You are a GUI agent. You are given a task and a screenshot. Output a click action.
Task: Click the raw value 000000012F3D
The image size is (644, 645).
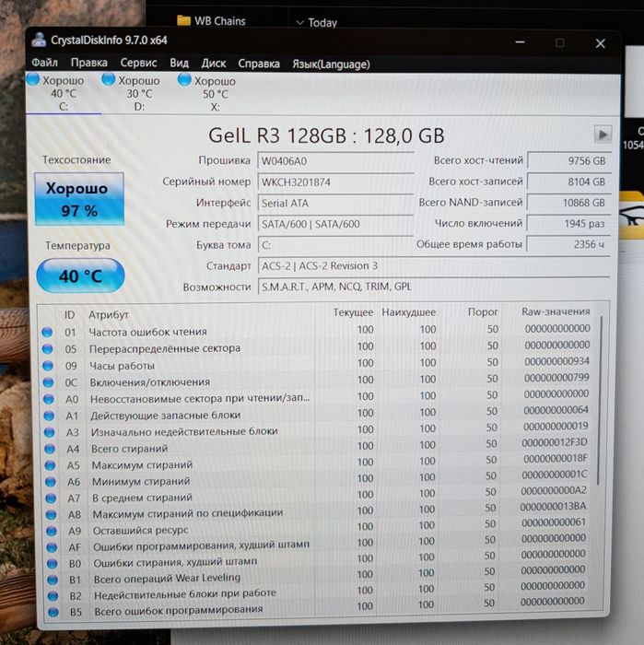(x=555, y=442)
